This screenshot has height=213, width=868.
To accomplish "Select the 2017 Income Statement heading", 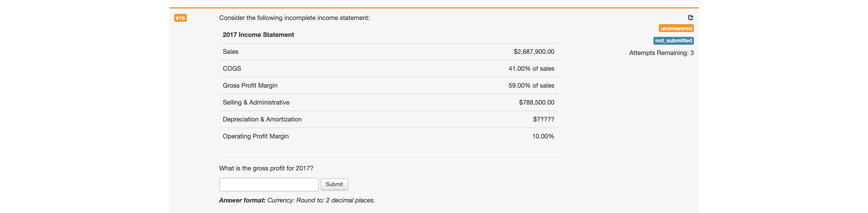I will click(x=258, y=35).
